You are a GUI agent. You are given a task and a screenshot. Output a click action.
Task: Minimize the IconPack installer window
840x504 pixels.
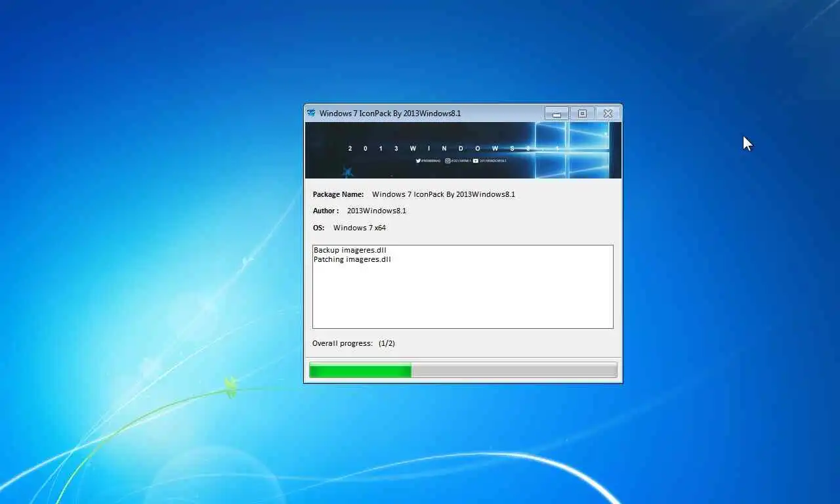[x=556, y=114]
